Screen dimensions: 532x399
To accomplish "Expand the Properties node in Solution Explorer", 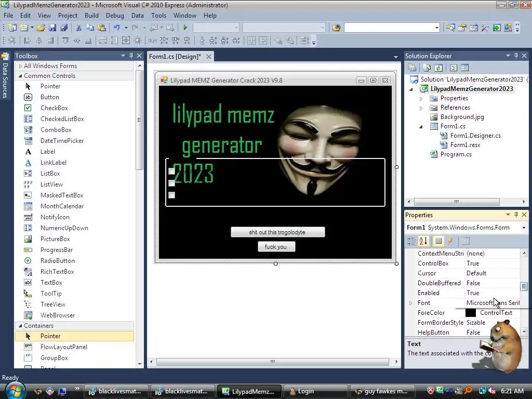I will (421, 98).
